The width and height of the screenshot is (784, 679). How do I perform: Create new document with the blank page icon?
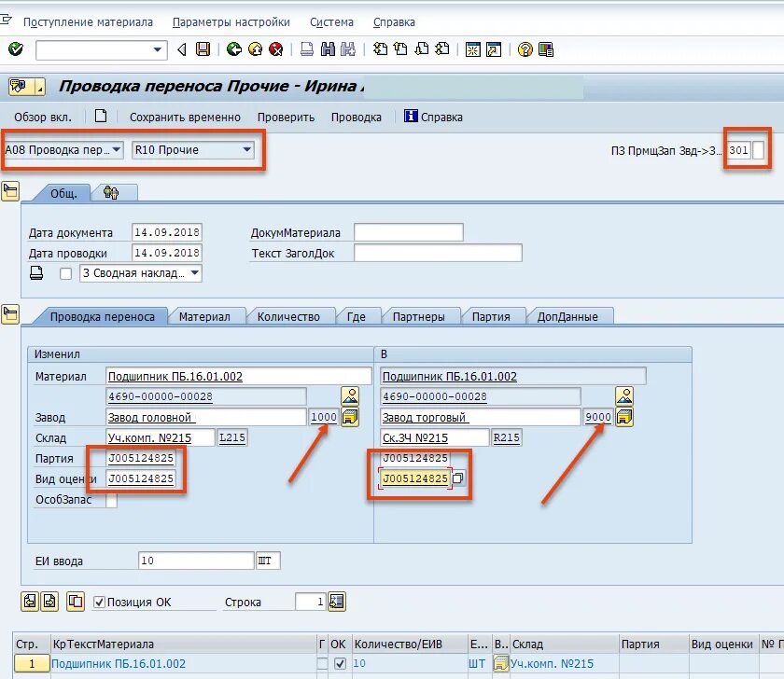point(103,118)
